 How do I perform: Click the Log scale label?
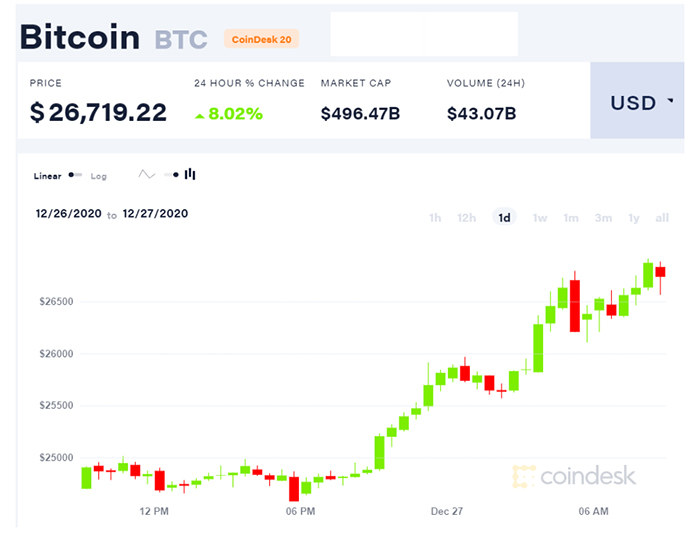[99, 176]
